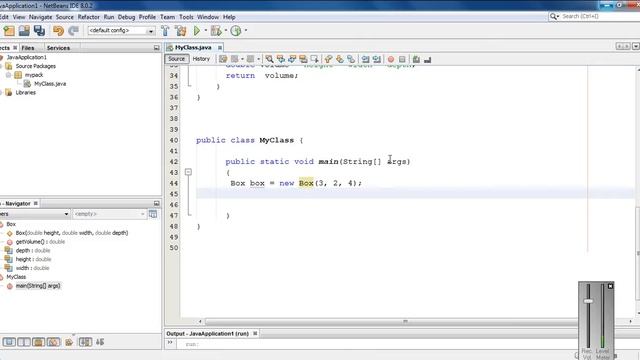The width and height of the screenshot is (640, 360).
Task: Click the Shift Line Left icon
Action: coord(365,59)
